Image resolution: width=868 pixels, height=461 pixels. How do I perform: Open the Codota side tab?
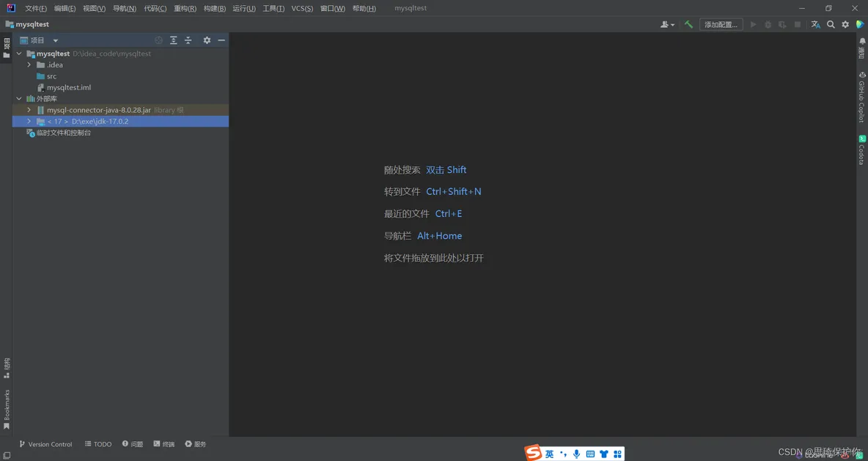click(862, 150)
